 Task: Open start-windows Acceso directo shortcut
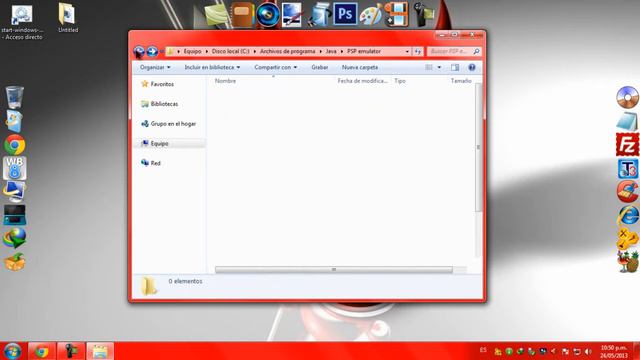[22, 22]
